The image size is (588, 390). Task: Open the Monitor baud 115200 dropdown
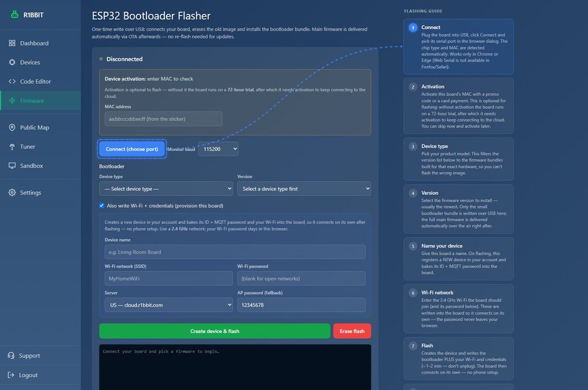pos(218,149)
